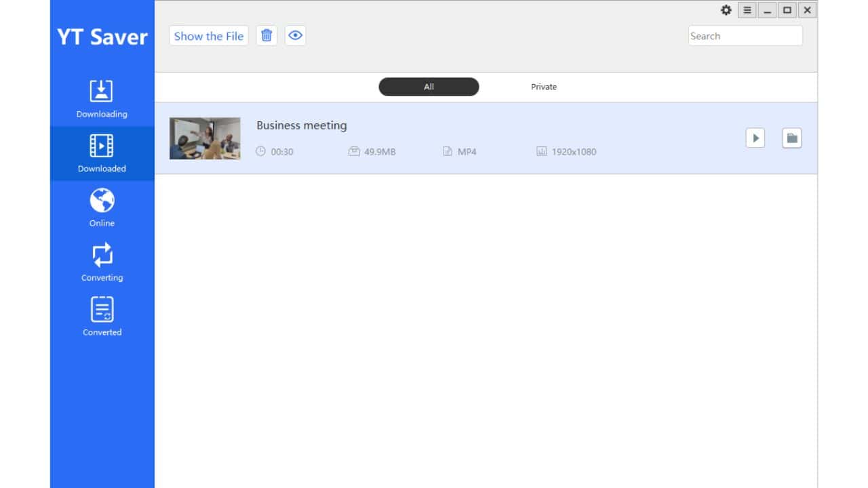
Task: Click the trash icon to delete the video
Action: tap(267, 35)
